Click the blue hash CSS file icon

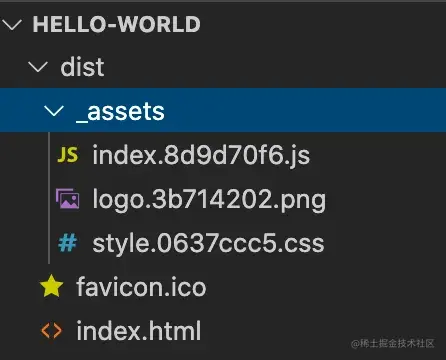coord(68,243)
